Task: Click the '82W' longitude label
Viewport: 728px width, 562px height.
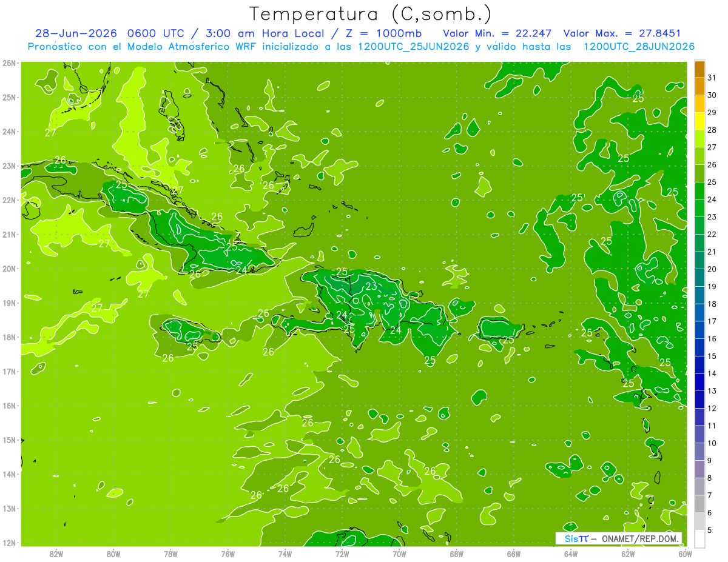Action: pos(56,554)
